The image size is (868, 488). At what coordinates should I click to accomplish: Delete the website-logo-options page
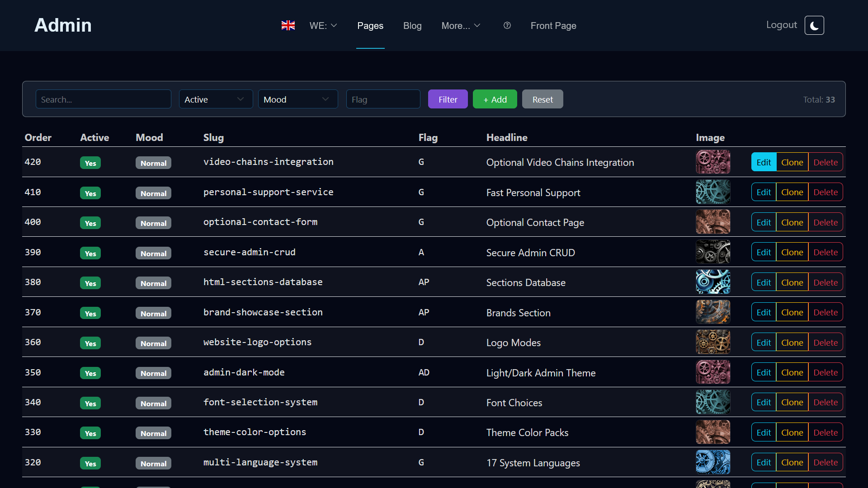[826, 343]
